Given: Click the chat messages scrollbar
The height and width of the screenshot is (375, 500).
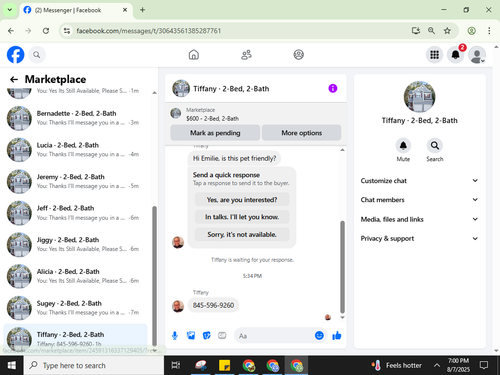Looking at the screenshot, I should (342, 267).
